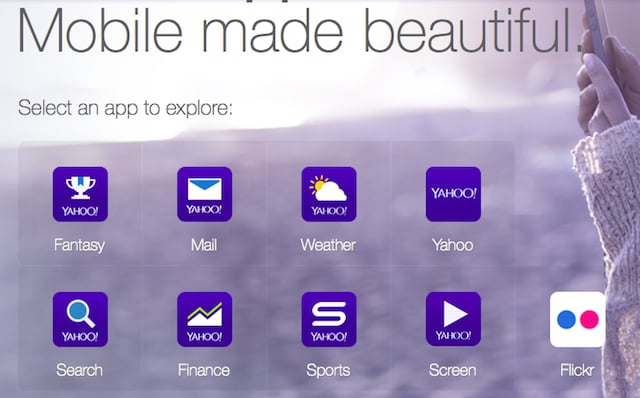
Task: Explore the Yahoo Sports app icon
Action: pos(329,319)
